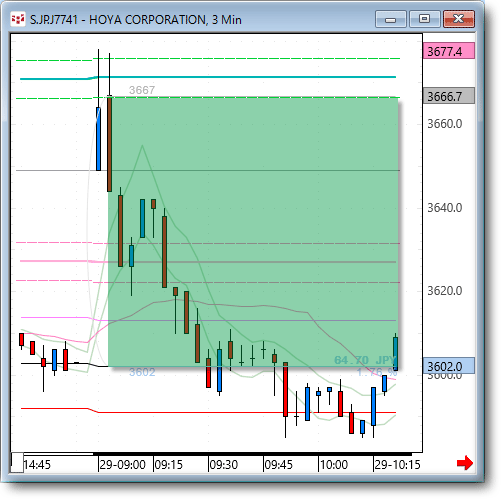
Task: Minimize the HOYA CORPORATION chart window
Action: click(390, 19)
